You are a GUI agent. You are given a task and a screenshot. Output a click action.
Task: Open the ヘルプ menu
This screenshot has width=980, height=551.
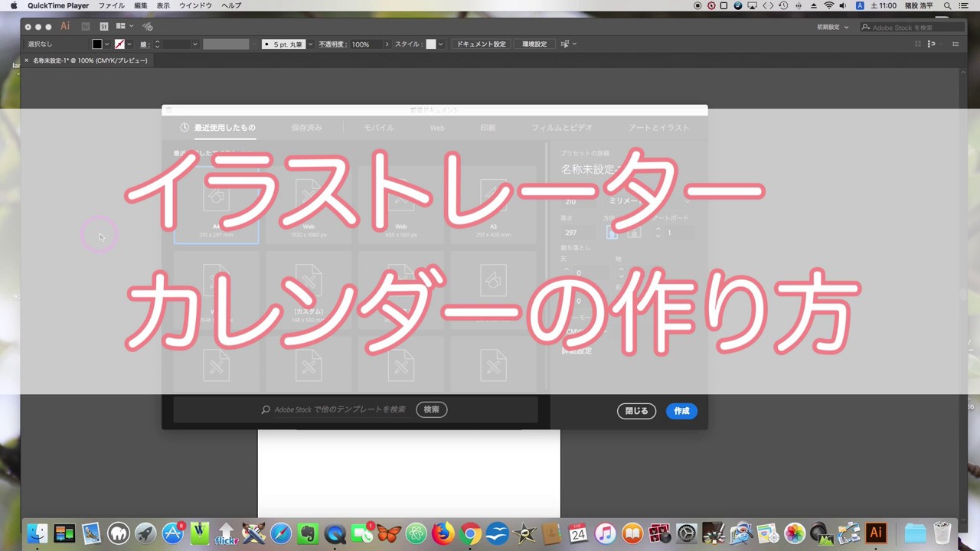[231, 5]
